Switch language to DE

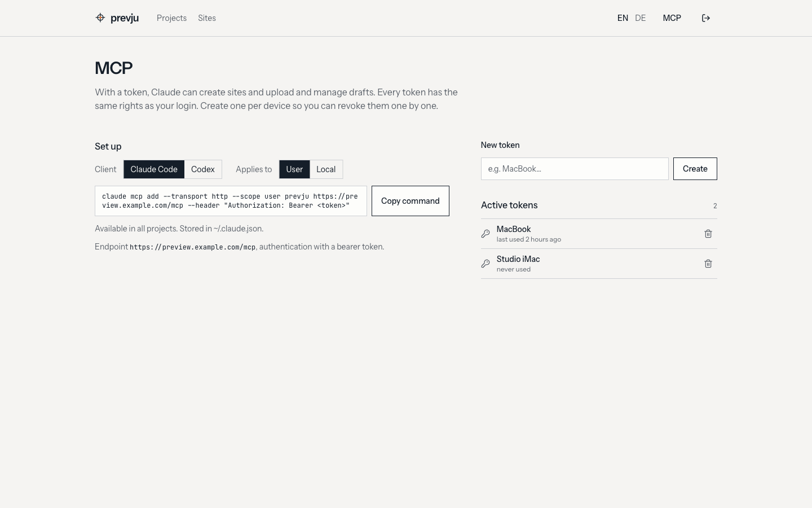pos(641,18)
